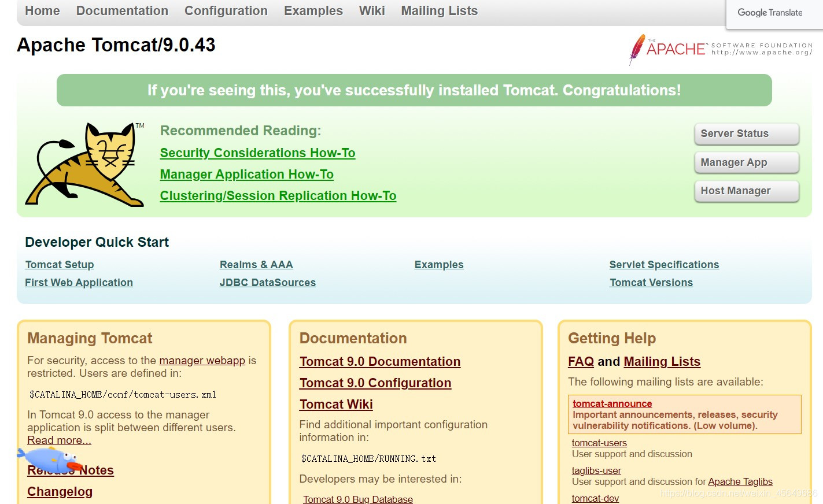Open the FAQ link in Getting Help
The image size is (823, 504).
[581, 362]
